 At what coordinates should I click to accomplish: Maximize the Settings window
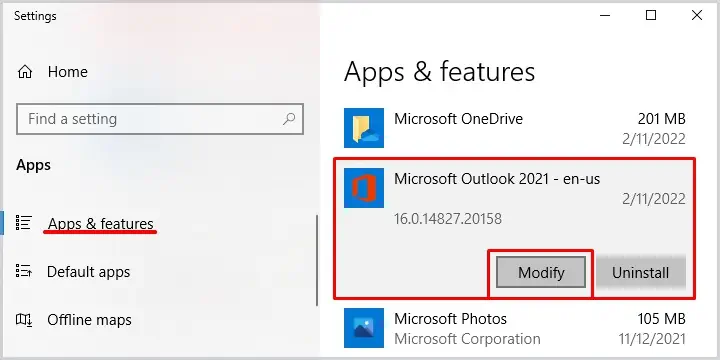coord(651,15)
